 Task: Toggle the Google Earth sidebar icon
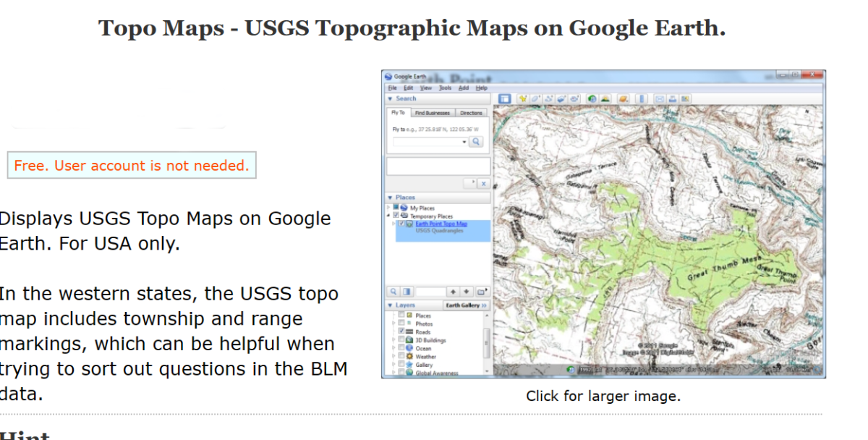pos(505,98)
